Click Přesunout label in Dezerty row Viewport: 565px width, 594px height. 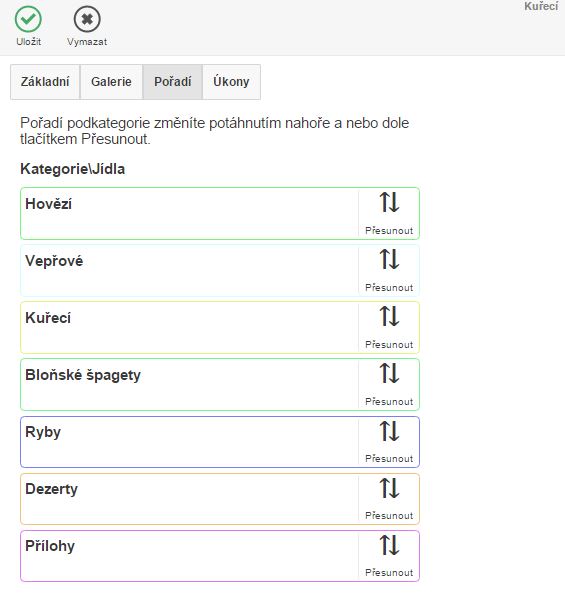coord(389,516)
